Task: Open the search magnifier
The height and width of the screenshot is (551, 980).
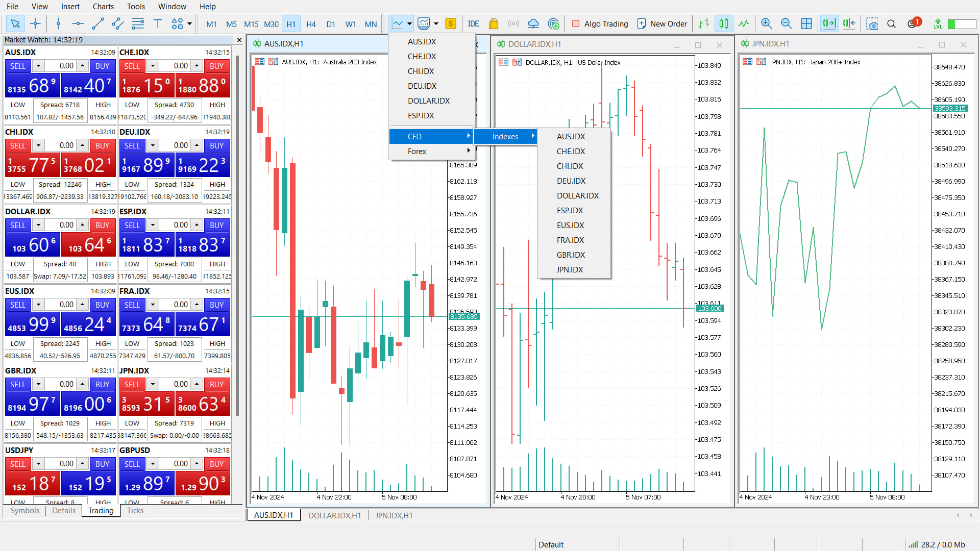Action: click(x=892, y=23)
